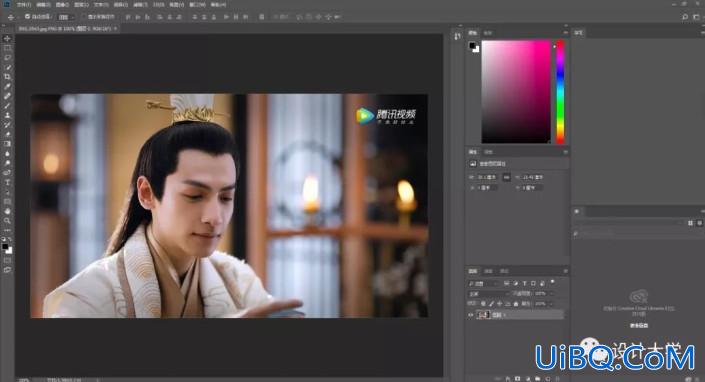705x382 pixels.
Task: Select the Quick Selection wand tool
Action: [7, 67]
